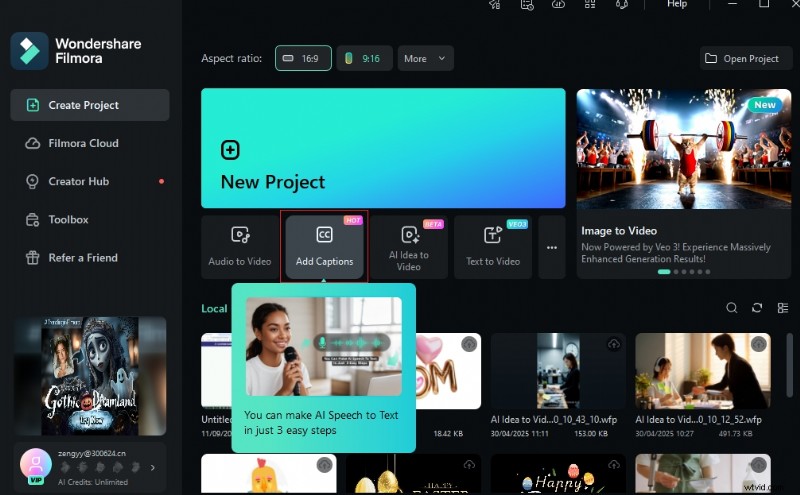800x495 pixels.
Task: Open the AI Idea to Vid...0_10_12_52.wfp thumbnail
Action: pyautogui.click(x=702, y=370)
